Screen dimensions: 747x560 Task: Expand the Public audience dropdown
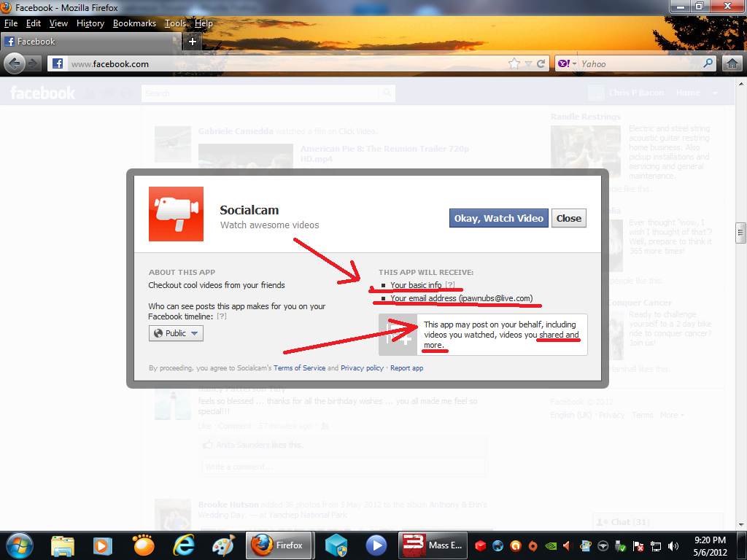point(176,333)
